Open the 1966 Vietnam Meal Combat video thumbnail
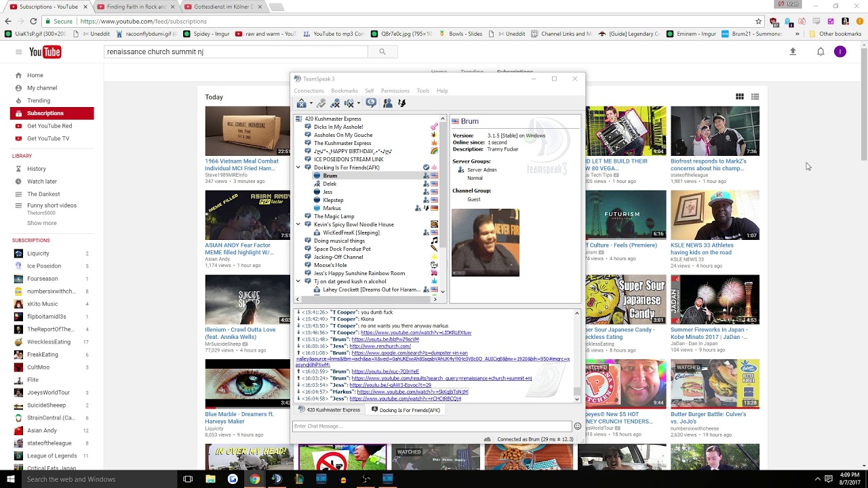The height and width of the screenshot is (488, 868). [248, 131]
